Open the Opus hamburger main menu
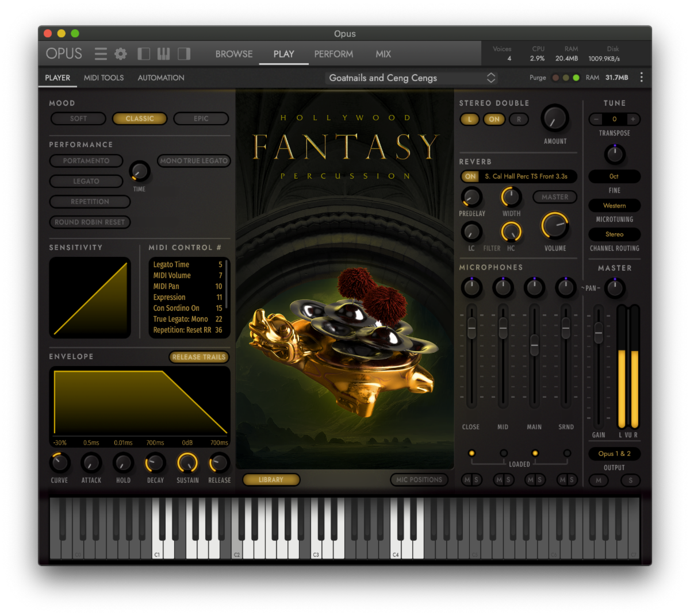Screen dimensions: 690x616 [101, 54]
